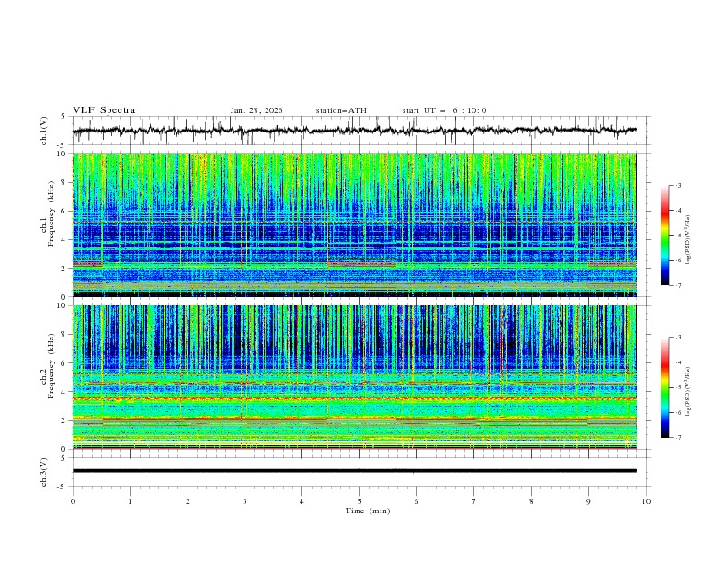This screenshot has height=563, width=728.
Task: Click the ch.3 flat black trace
Action: pyautogui.click(x=355, y=471)
